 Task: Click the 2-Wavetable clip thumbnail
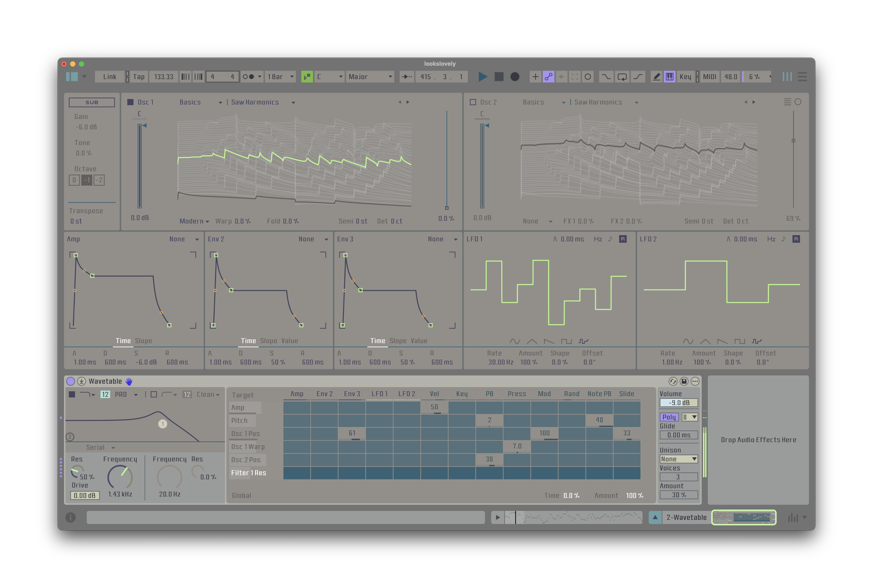click(x=744, y=517)
